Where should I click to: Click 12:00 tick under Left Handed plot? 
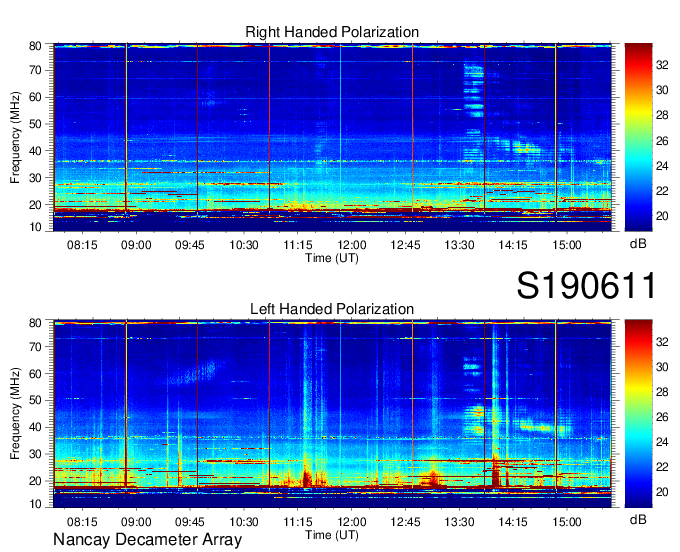[352, 522]
